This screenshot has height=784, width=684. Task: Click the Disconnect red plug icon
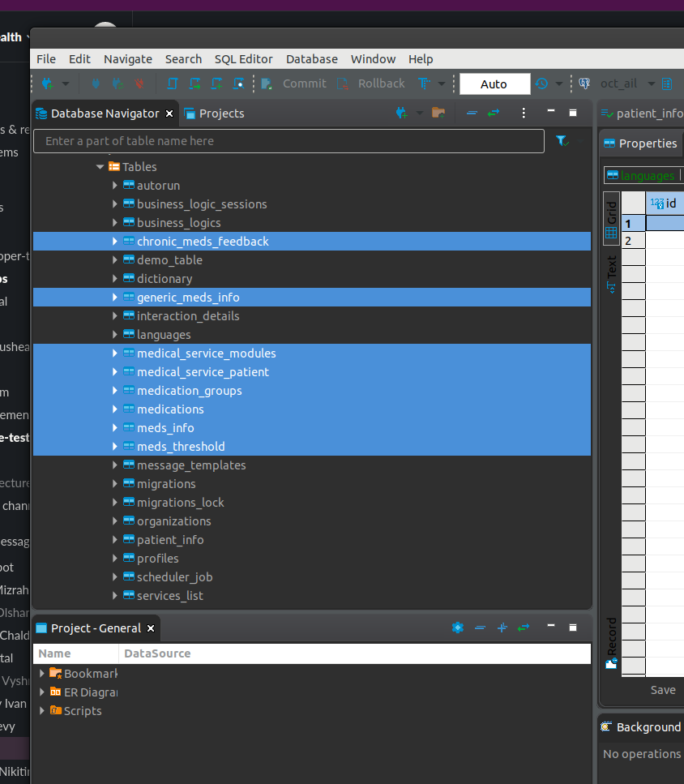click(139, 84)
